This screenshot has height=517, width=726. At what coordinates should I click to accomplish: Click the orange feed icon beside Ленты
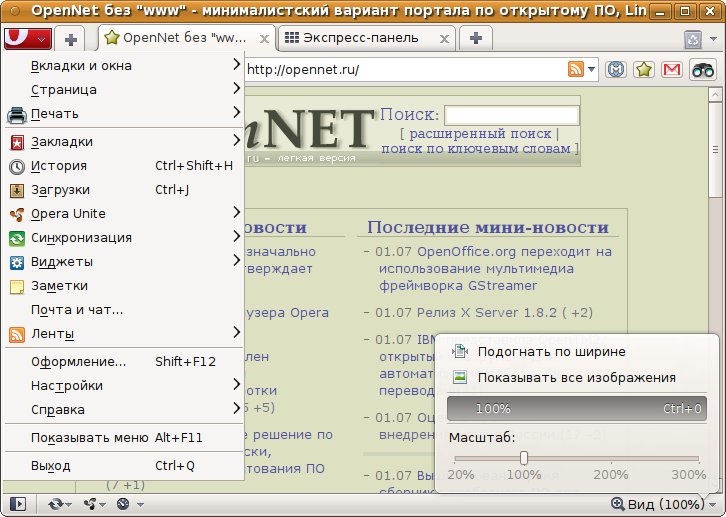point(17,335)
